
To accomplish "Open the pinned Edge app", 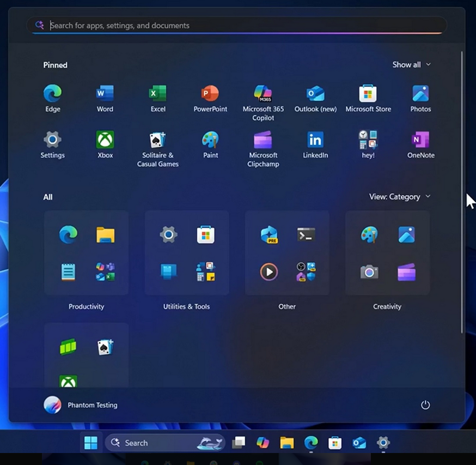I will click(52, 99).
